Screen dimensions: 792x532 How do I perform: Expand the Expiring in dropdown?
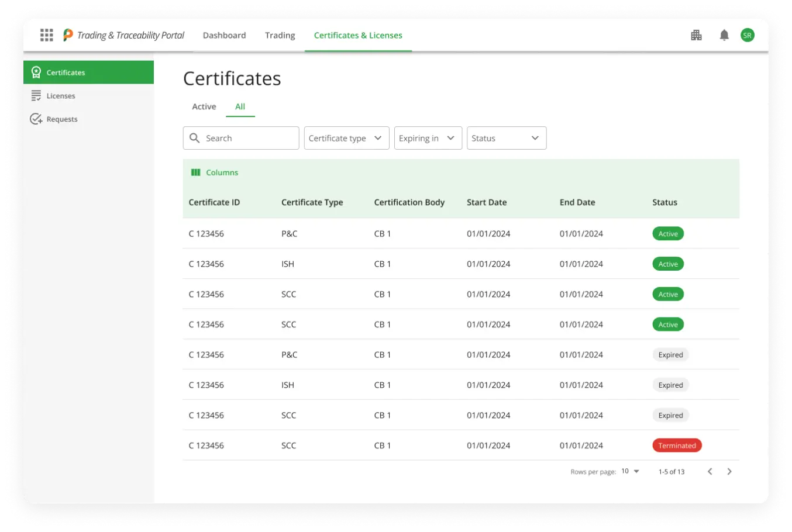click(428, 138)
